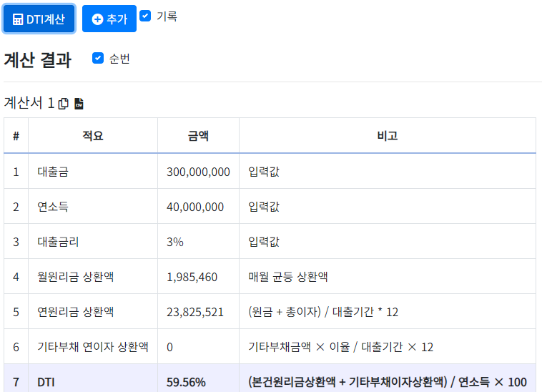The height and width of the screenshot is (392, 542).
Task: Select the 금액 column header
Action: (x=198, y=135)
